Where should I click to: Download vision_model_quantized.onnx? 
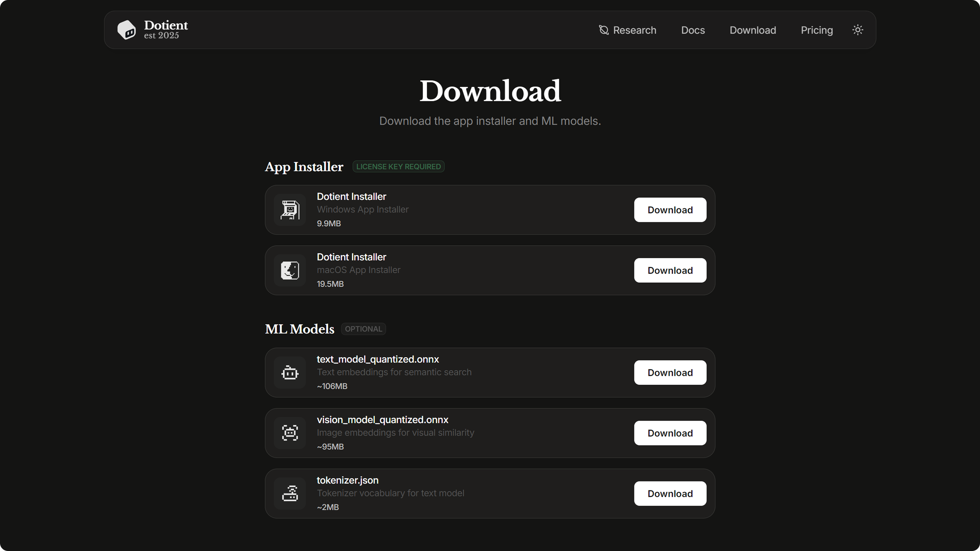click(670, 433)
